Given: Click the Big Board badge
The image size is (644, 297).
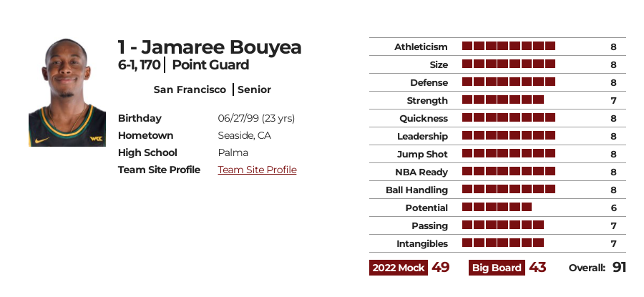Looking at the screenshot, I should pyautogui.click(x=497, y=268).
